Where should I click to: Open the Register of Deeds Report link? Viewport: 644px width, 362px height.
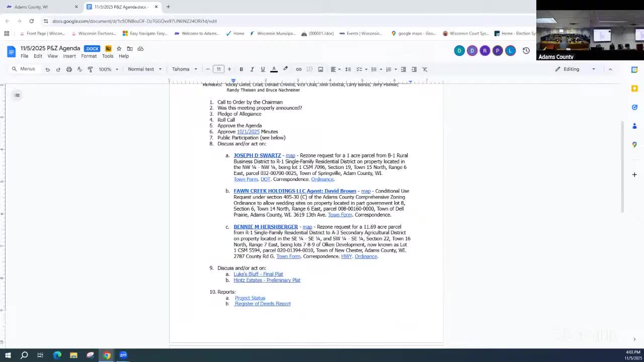tap(262, 304)
